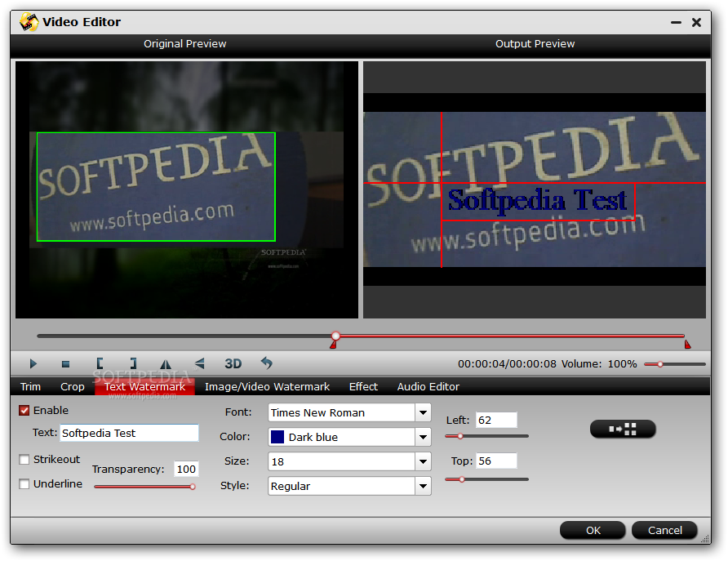This screenshot has height=561, width=728.
Task: Click the trim start marker on timeline
Action: point(333,345)
